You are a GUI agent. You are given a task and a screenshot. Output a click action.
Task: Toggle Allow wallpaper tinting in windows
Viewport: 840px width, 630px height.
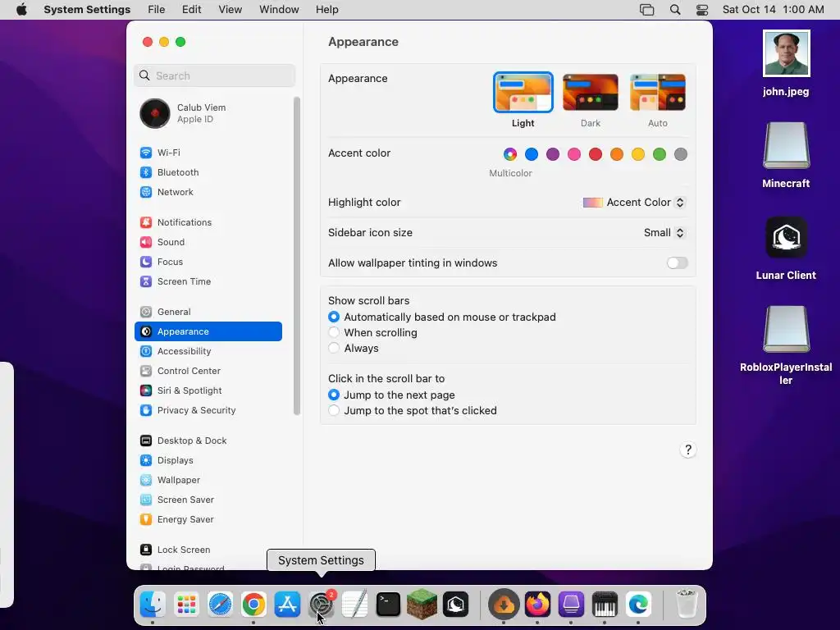[x=677, y=263]
